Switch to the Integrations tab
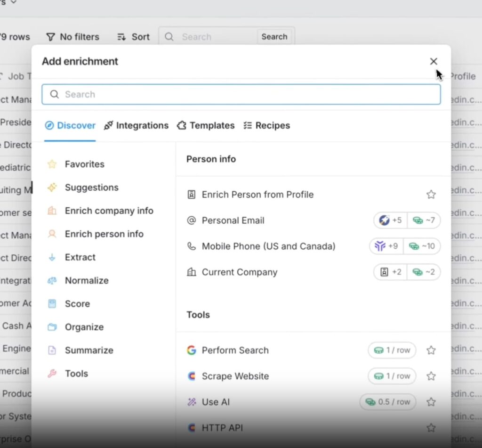 click(x=136, y=125)
